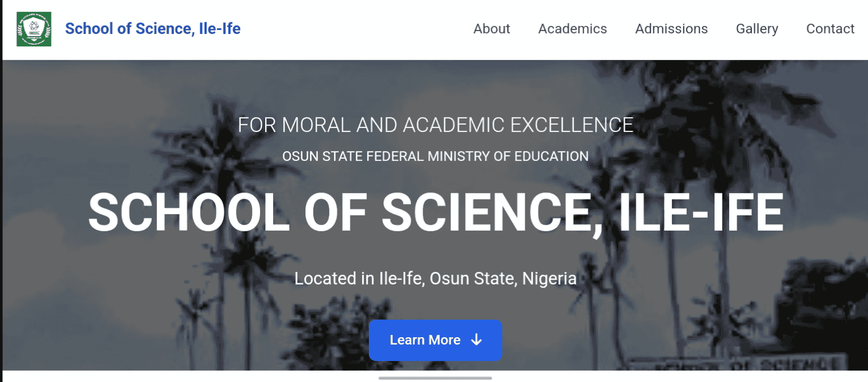This screenshot has width=868, height=382.
Task: Click the down arrow inside Learn More
Action: [476, 339]
